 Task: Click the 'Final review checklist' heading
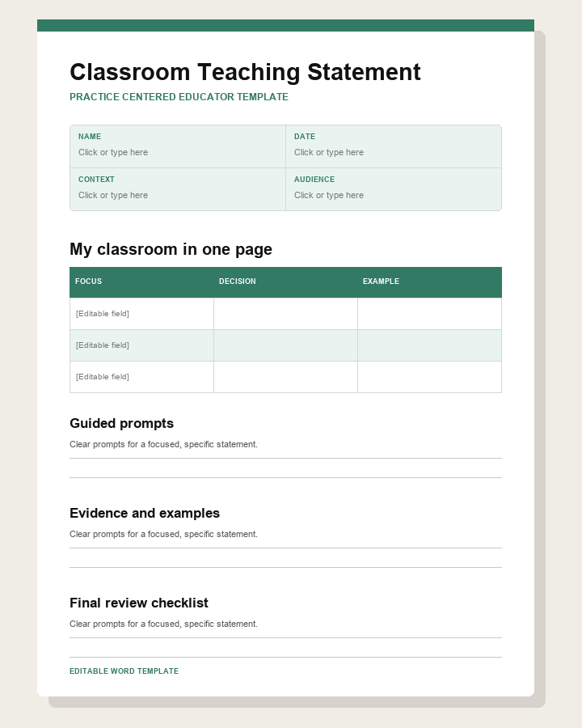pyautogui.click(x=139, y=603)
